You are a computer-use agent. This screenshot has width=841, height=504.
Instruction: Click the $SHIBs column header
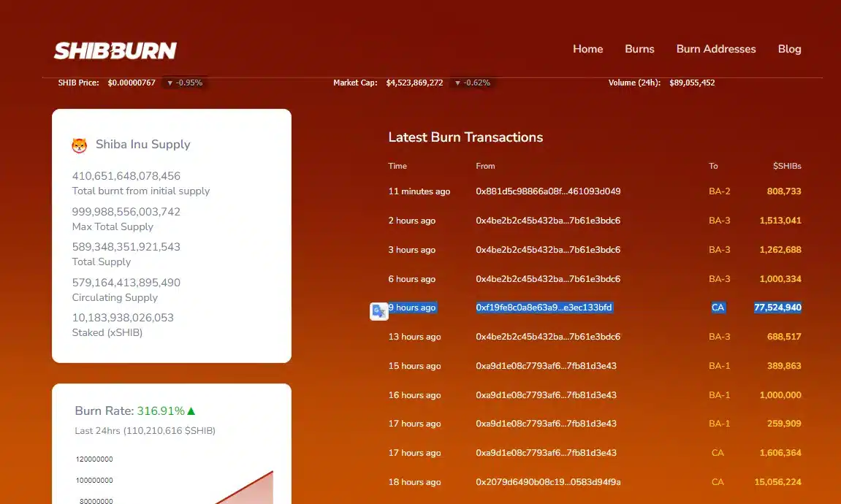click(787, 167)
